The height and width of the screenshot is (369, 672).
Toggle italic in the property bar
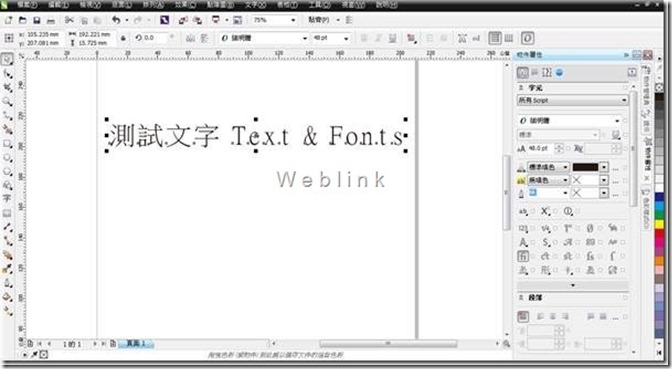tap(378, 38)
